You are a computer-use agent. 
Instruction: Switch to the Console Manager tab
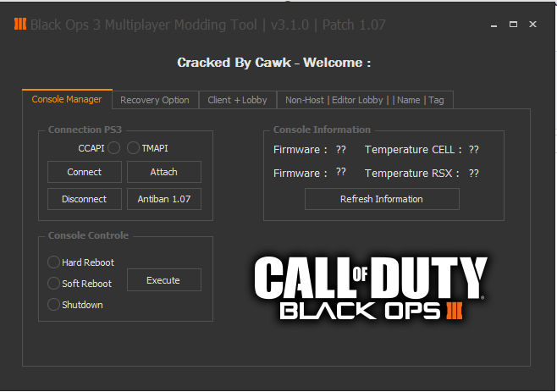(67, 99)
